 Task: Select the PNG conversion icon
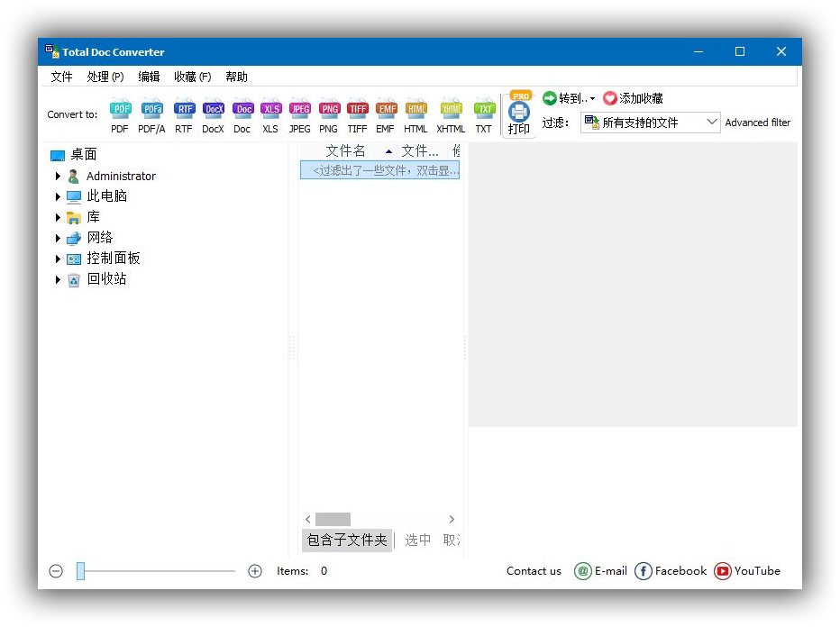tap(328, 115)
